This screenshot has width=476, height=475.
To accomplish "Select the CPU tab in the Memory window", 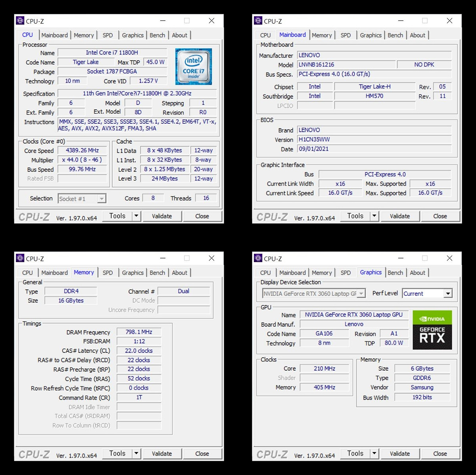I will coord(27,273).
